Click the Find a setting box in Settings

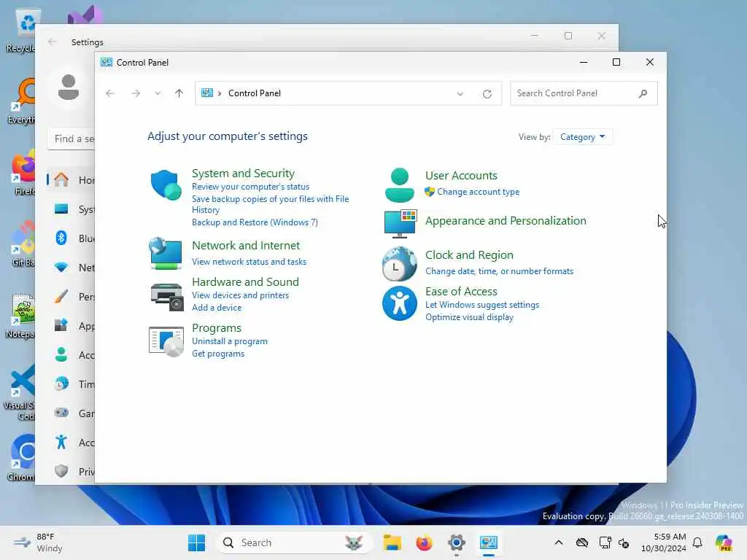(x=71, y=139)
